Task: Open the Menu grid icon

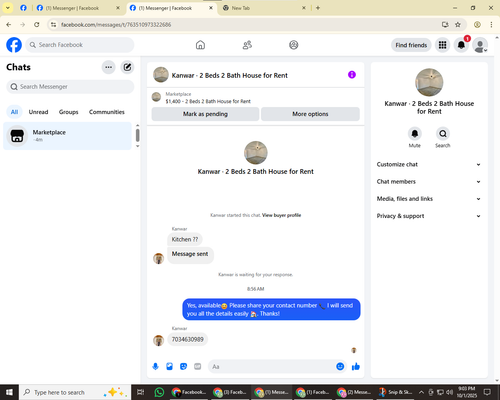Action: tap(442, 45)
